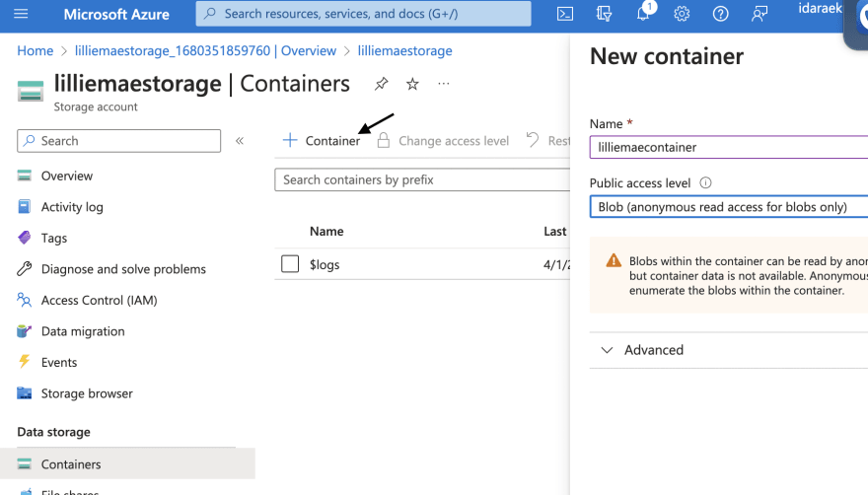Screen dimensions: 868x495
Task: Open the Feedback icon in top bar
Action: coord(759,14)
